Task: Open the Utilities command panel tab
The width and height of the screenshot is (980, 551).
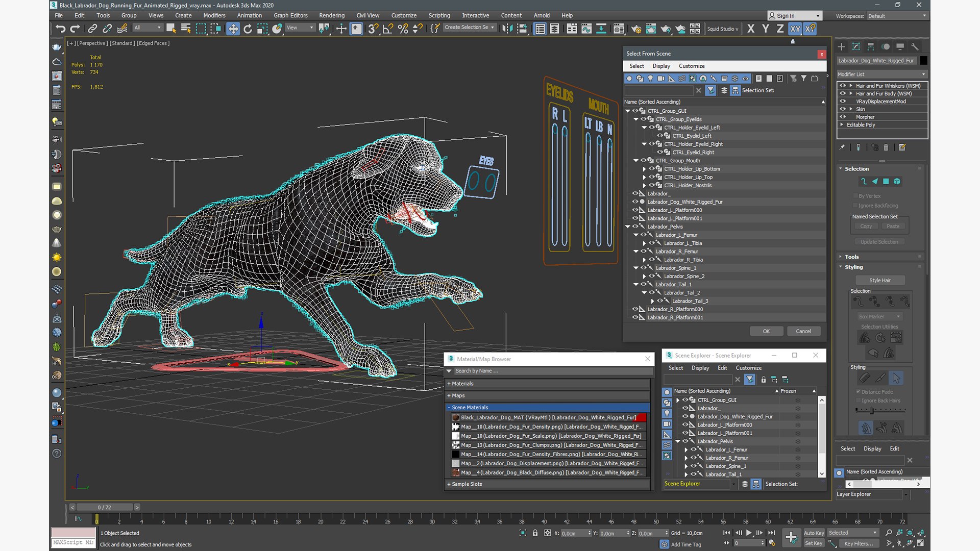Action: click(915, 46)
